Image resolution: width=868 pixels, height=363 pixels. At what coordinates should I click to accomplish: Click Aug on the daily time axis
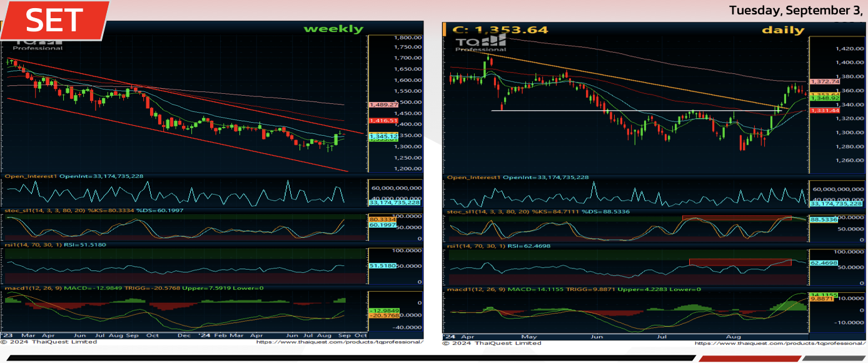point(734,336)
